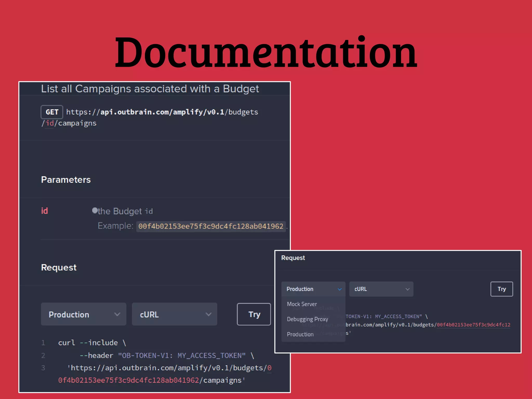Click the chevron of the small cURL dropdown
This screenshot has width=532, height=399.
tap(407, 289)
